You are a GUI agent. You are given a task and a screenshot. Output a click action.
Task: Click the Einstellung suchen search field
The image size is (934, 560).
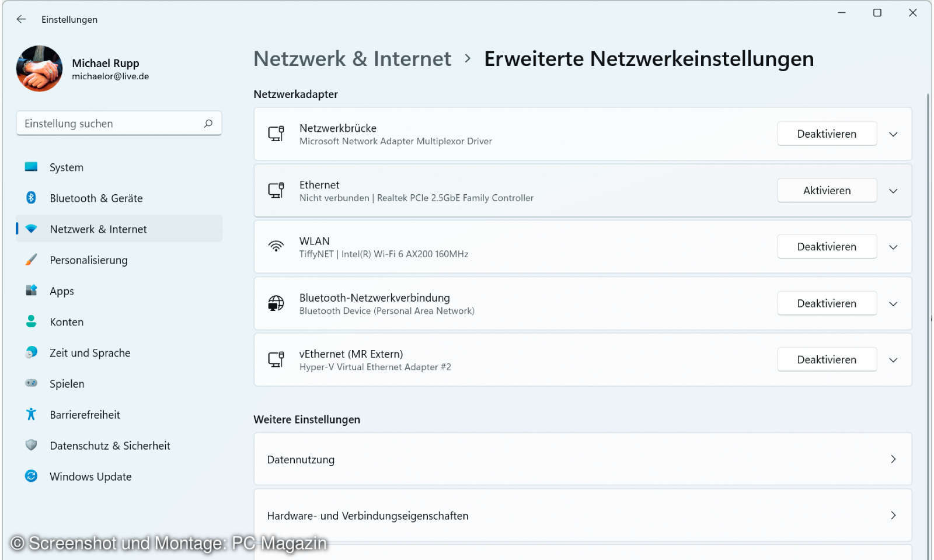tap(119, 123)
